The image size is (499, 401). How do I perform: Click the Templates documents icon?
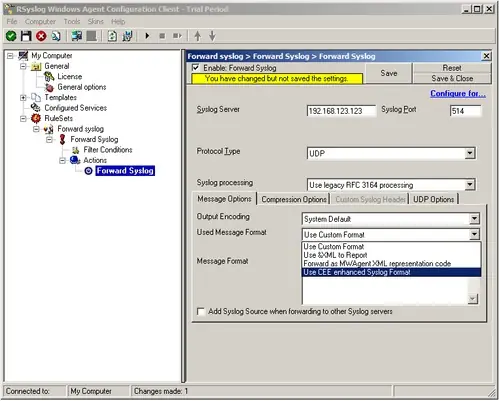pos(36,97)
